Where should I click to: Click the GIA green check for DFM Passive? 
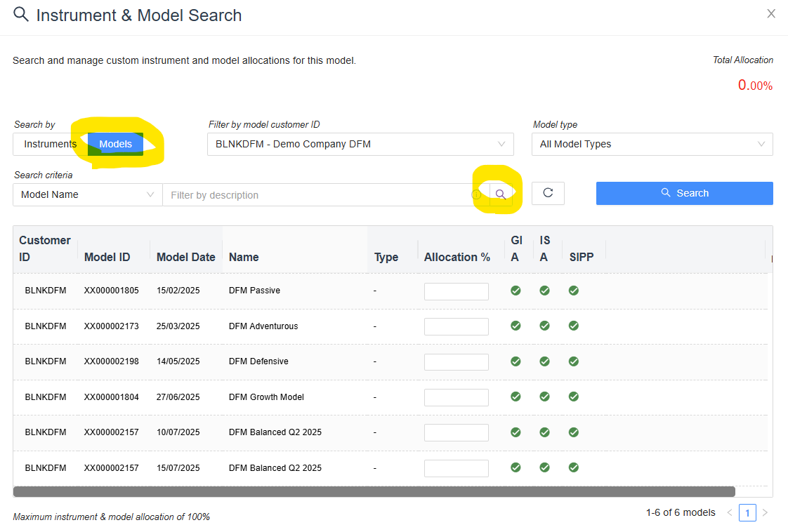coord(516,290)
